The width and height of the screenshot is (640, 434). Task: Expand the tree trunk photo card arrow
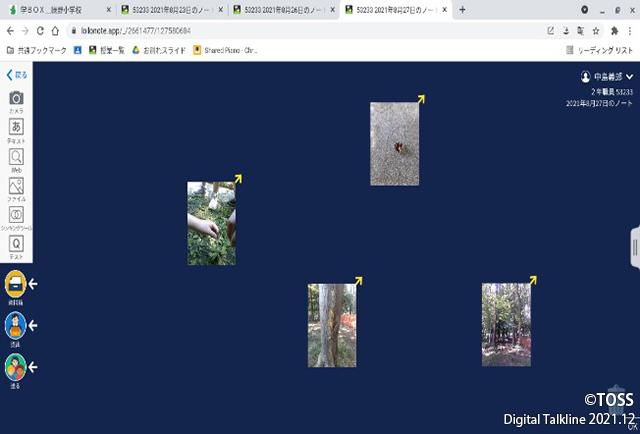pyautogui.click(x=357, y=281)
